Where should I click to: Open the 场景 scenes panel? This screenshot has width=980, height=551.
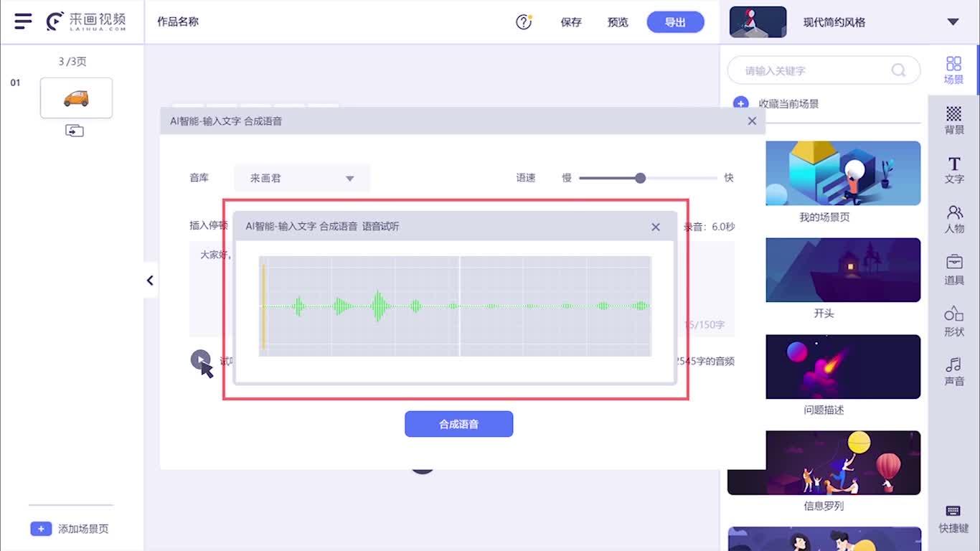[953, 70]
